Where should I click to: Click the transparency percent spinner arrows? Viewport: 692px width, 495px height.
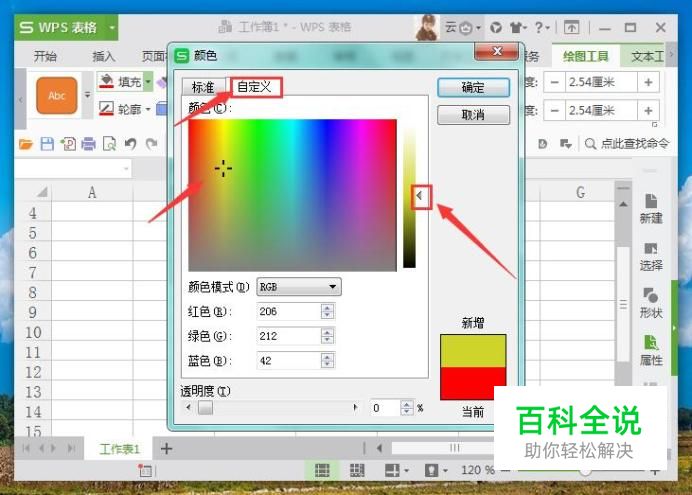click(406, 407)
